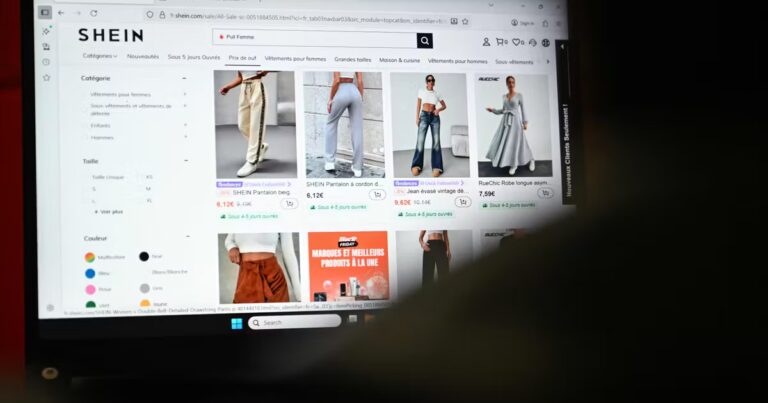Open the Sous 5 jours Ouvrés tab
The width and height of the screenshot is (768, 403).
click(193, 57)
